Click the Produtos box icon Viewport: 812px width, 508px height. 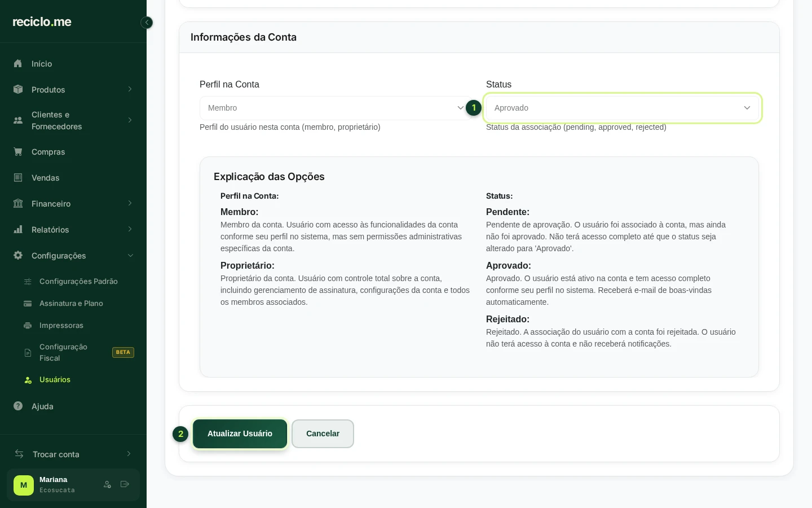click(18, 90)
